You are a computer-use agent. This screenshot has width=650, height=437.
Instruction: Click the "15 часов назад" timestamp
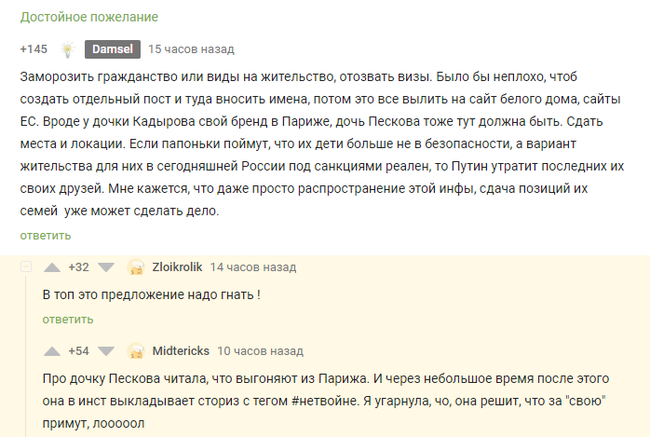pyautogui.click(x=191, y=48)
